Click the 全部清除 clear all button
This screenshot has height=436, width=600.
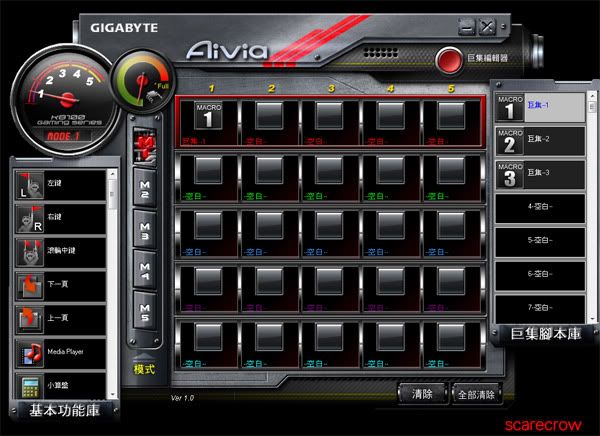(x=477, y=394)
